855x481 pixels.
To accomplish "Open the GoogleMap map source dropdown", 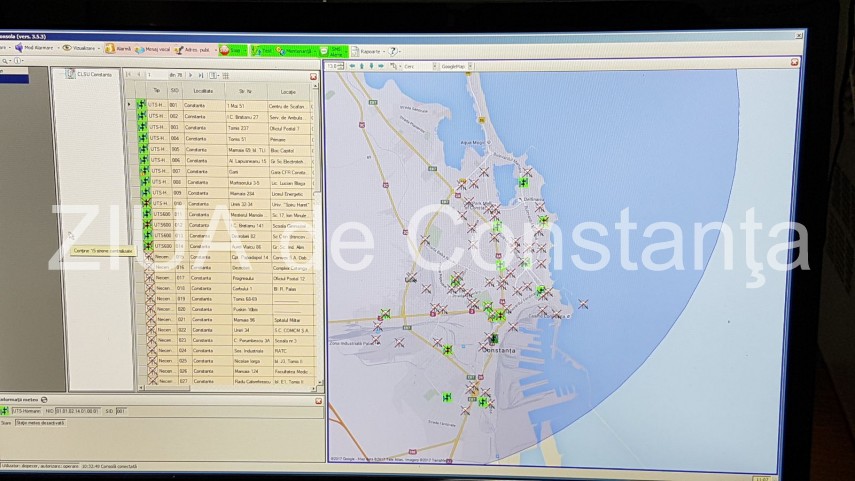I will 458,66.
